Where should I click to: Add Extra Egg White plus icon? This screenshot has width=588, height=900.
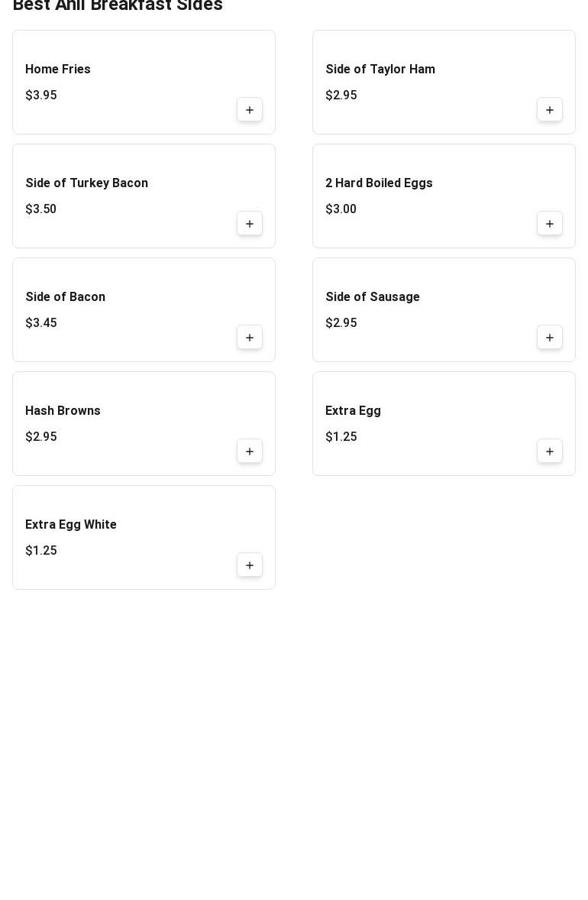(x=250, y=565)
